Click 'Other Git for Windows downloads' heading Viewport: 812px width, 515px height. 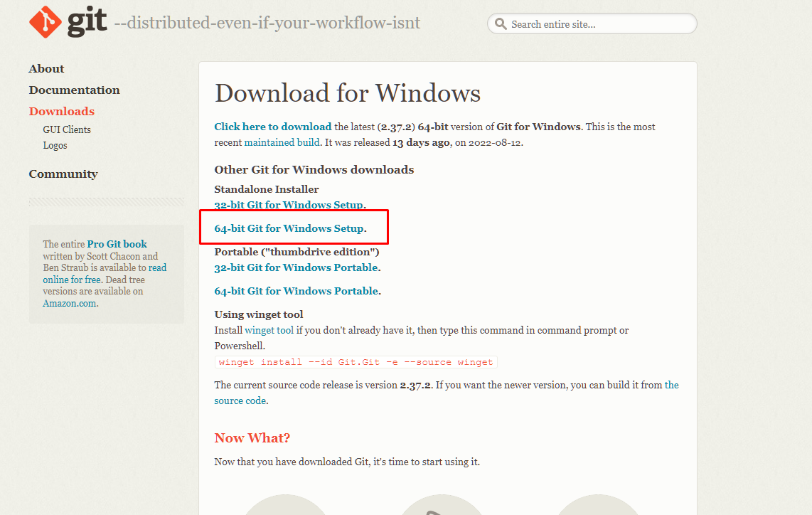314,170
